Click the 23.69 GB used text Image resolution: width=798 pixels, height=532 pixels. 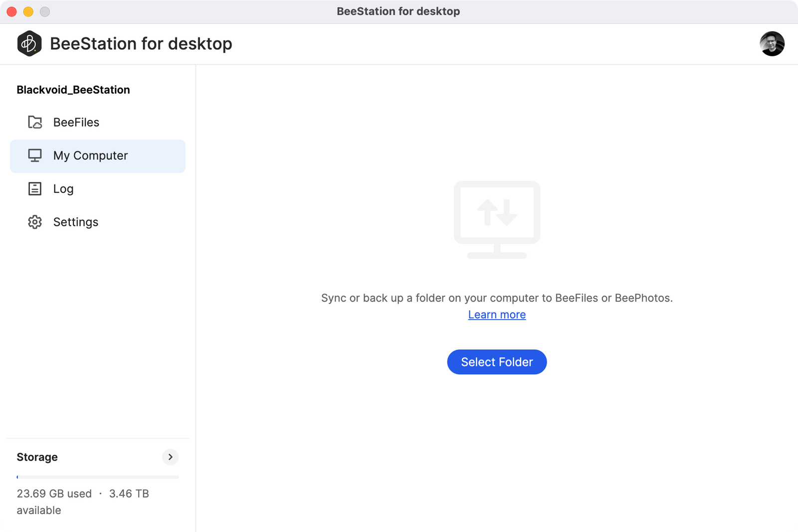[54, 494]
